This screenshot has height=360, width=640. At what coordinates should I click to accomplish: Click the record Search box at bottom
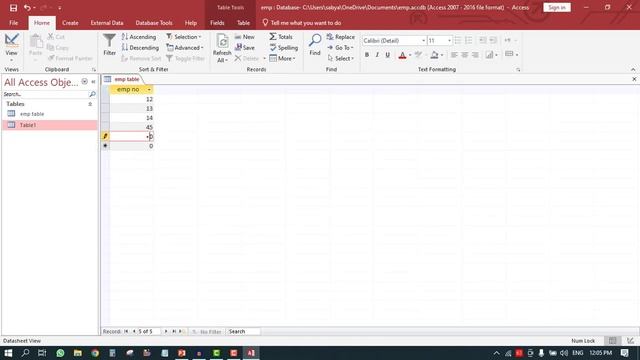tap(244, 331)
